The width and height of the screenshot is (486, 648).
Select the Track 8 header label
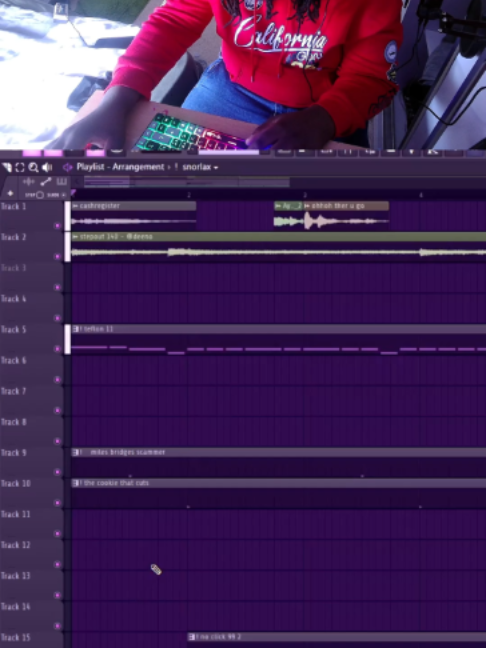pyautogui.click(x=13, y=422)
